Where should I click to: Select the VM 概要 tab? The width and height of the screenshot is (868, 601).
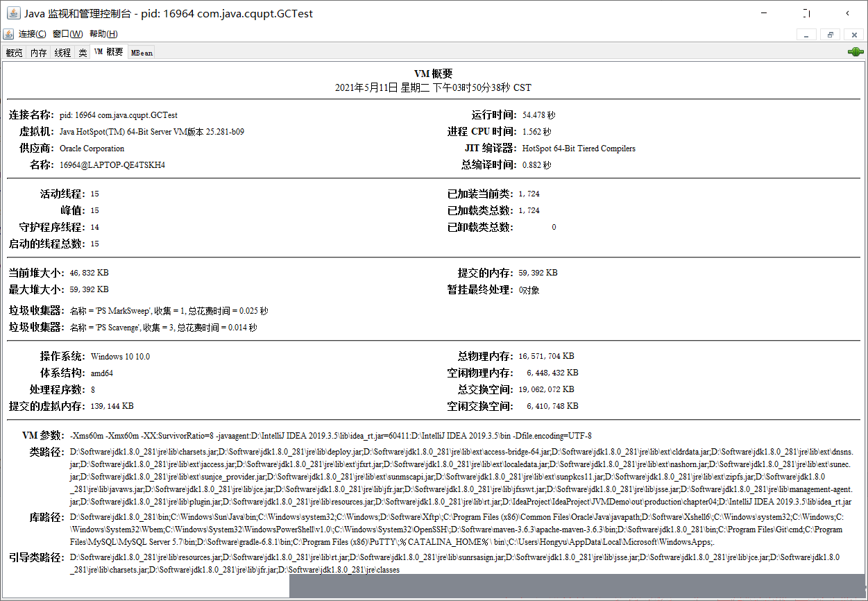[109, 52]
